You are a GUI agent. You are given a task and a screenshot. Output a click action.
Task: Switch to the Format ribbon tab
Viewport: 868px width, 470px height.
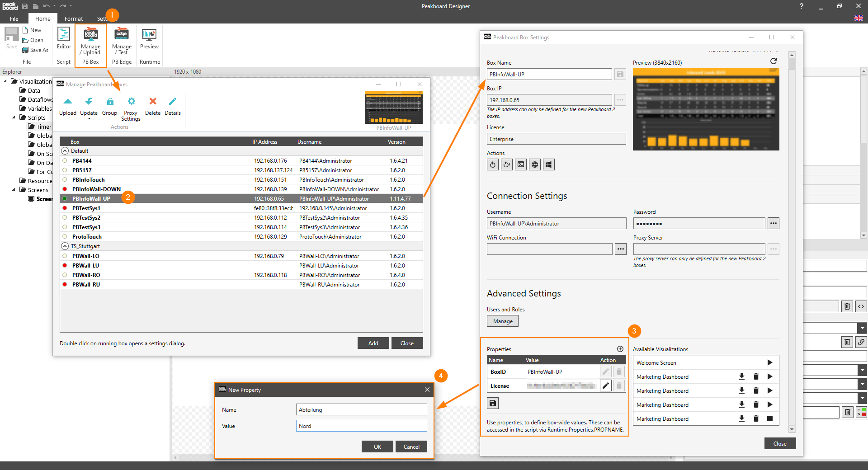pos(74,19)
